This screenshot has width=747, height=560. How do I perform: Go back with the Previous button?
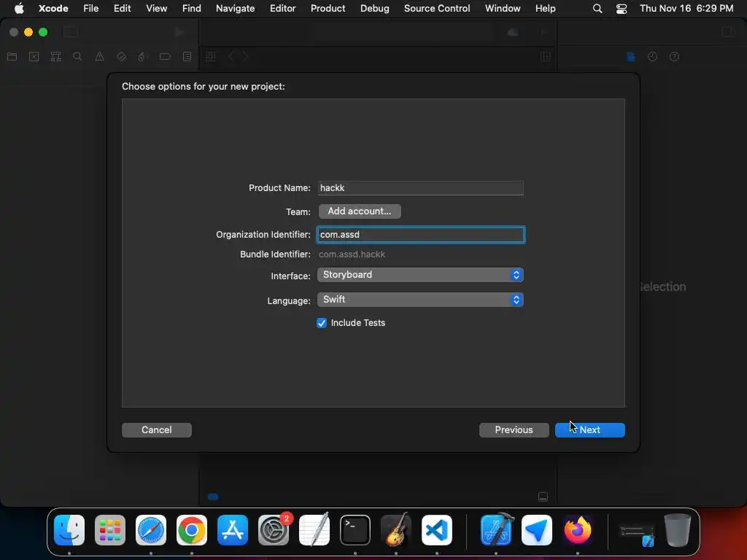(x=514, y=430)
